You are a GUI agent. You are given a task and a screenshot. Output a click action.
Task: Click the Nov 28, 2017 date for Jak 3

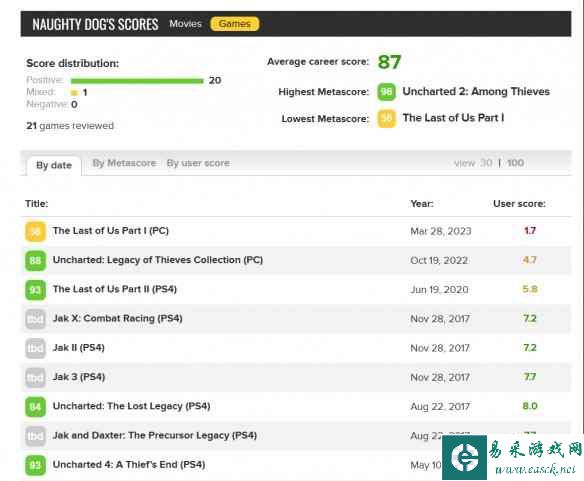coord(440,377)
